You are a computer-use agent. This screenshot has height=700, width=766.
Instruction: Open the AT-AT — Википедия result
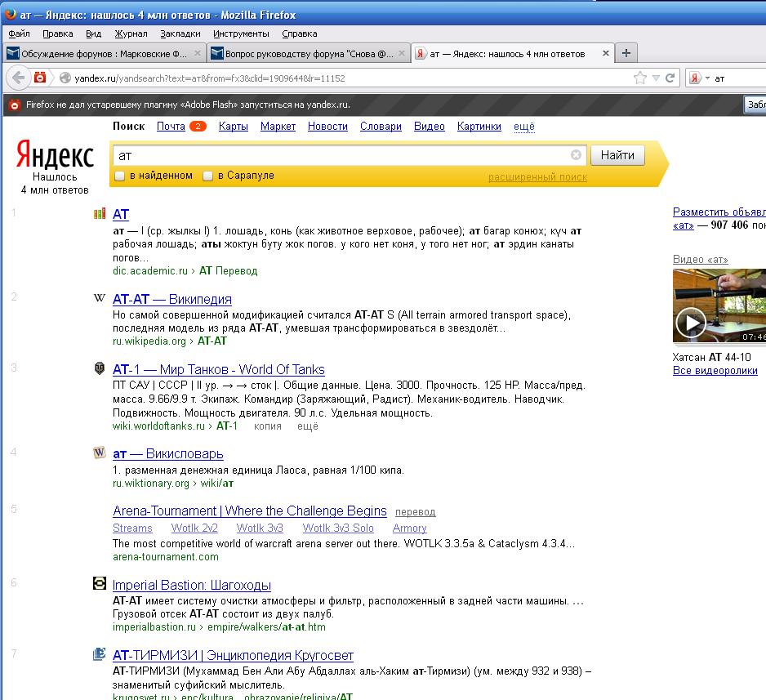(x=172, y=299)
